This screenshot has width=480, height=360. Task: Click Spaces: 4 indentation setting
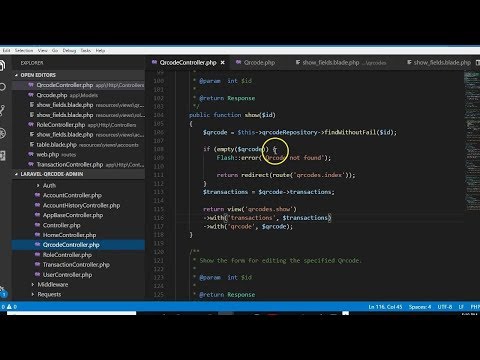pyautogui.click(x=420, y=307)
